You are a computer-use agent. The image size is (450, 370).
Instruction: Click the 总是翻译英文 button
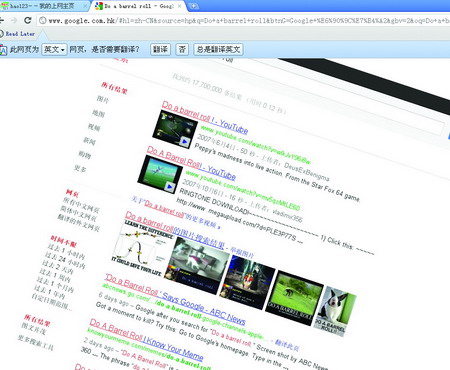[218, 50]
